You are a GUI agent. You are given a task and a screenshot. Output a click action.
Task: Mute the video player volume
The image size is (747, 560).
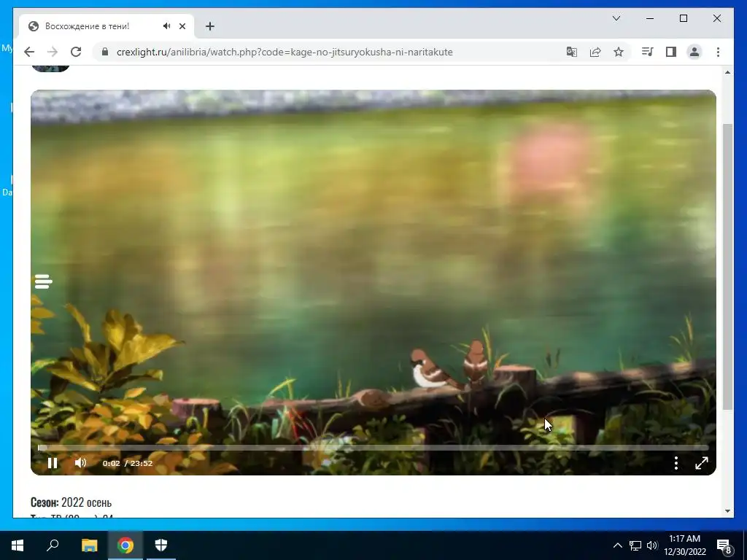pos(80,463)
